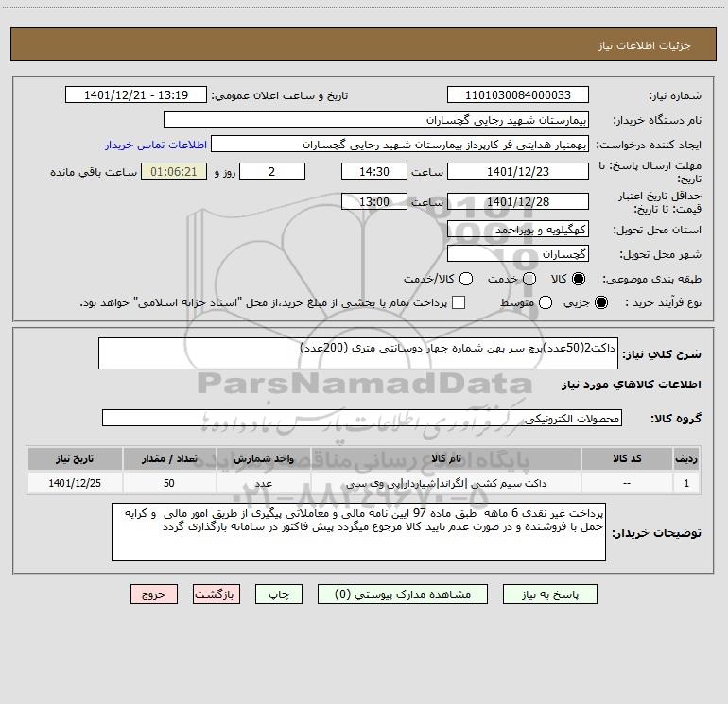Image resolution: width=728 pixels, height=704 pixels.
Task: Click the ردیف column header
Action: 686,458
